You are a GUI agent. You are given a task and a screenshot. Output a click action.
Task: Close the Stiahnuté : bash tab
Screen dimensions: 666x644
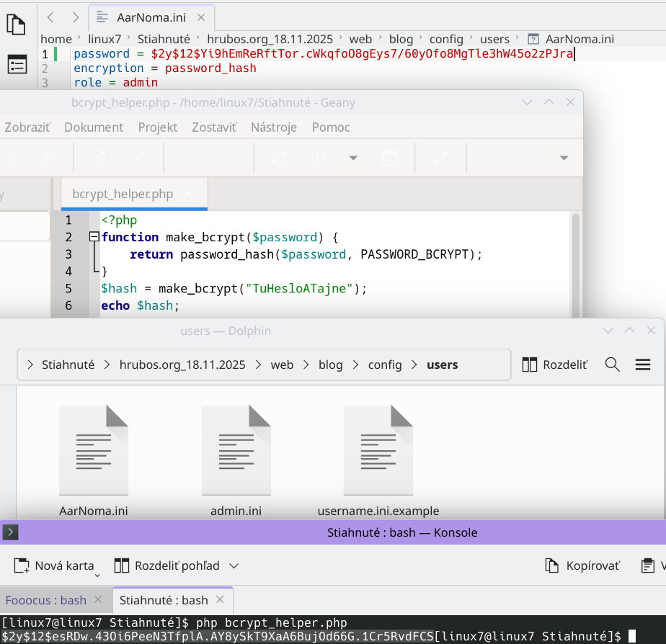coord(221,599)
